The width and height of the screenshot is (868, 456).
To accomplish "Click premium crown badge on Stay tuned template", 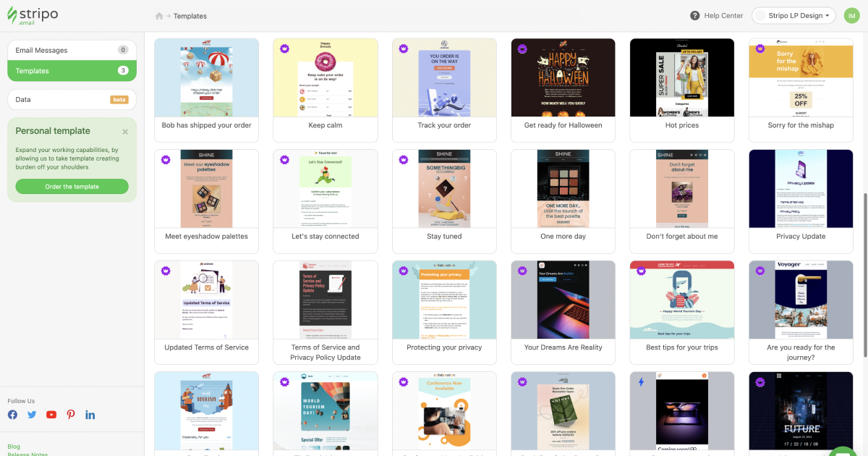I will pos(403,160).
